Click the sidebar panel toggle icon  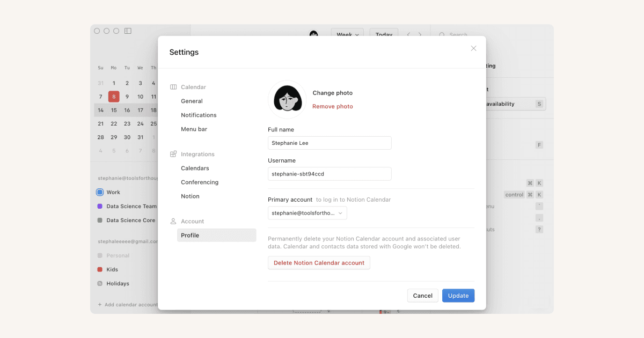click(128, 31)
